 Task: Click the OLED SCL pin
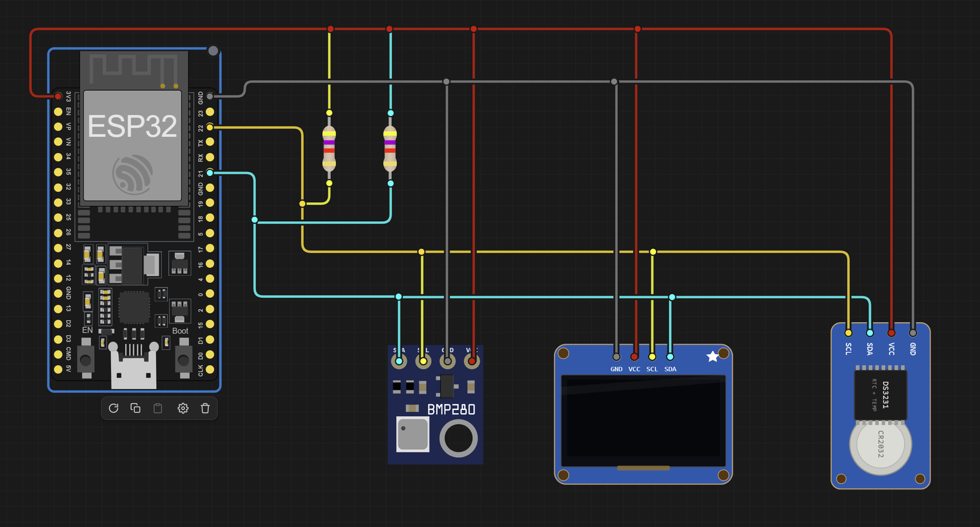point(652,357)
